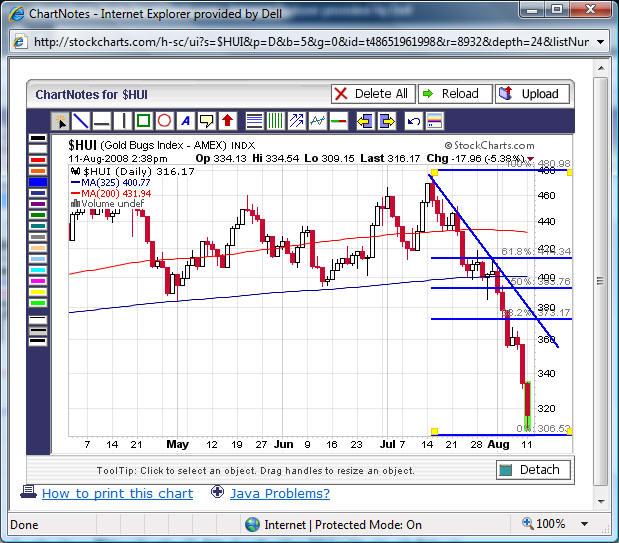The image size is (619, 543).
Task: Open the 100% zoom level dropdown arrow
Action: click(x=585, y=524)
